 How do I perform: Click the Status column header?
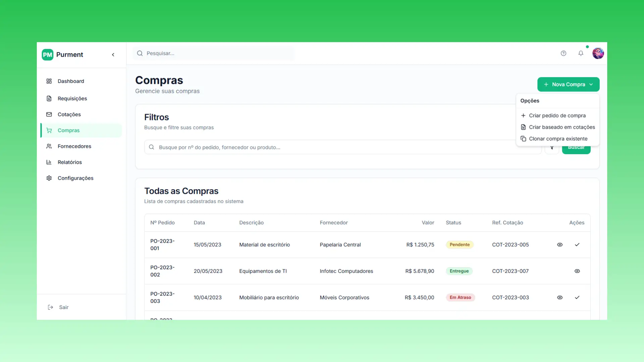[x=453, y=223]
